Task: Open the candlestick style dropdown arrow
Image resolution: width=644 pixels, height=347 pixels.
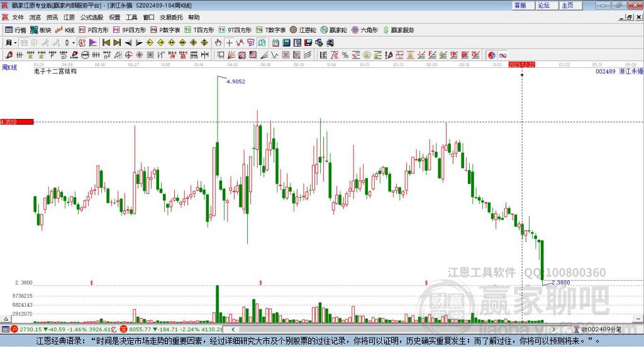Action: tap(73, 43)
